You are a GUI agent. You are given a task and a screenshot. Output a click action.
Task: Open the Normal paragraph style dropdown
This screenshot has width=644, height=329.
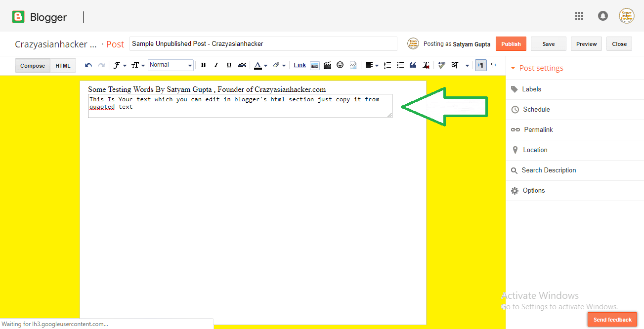(171, 65)
